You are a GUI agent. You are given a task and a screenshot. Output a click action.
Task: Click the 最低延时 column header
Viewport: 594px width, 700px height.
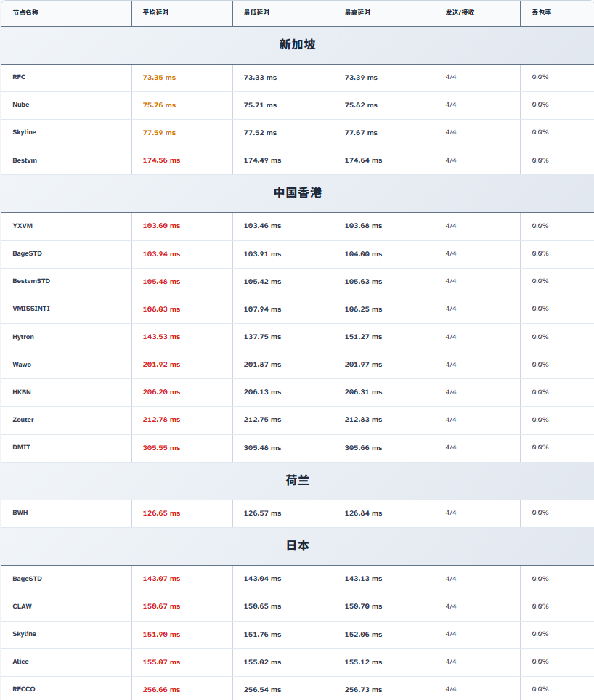256,12
